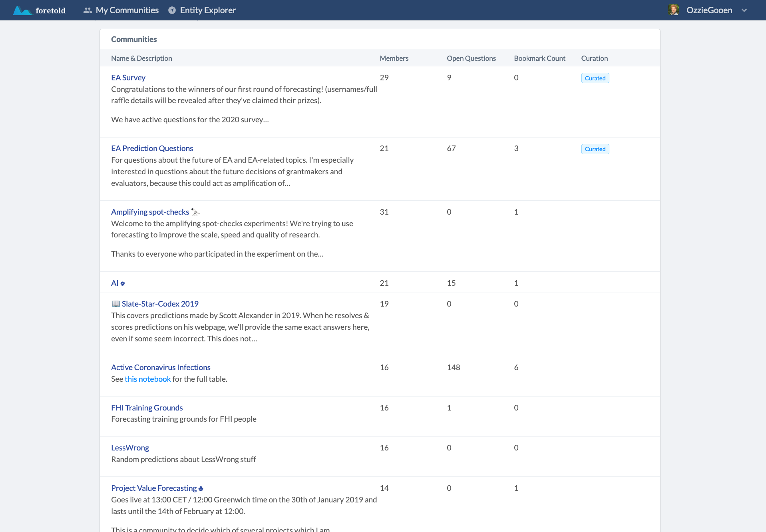Click the 29 members value for EA Survey
Viewport: 766px width, 532px height.
[x=384, y=78]
